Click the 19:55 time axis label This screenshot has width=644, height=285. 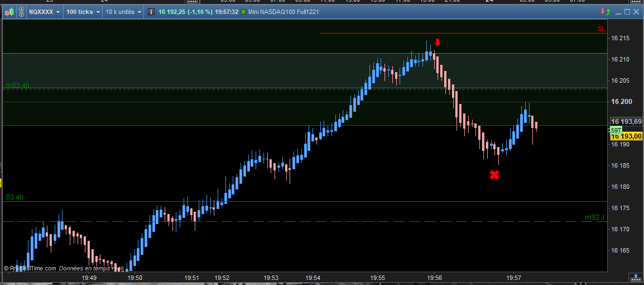point(377,278)
